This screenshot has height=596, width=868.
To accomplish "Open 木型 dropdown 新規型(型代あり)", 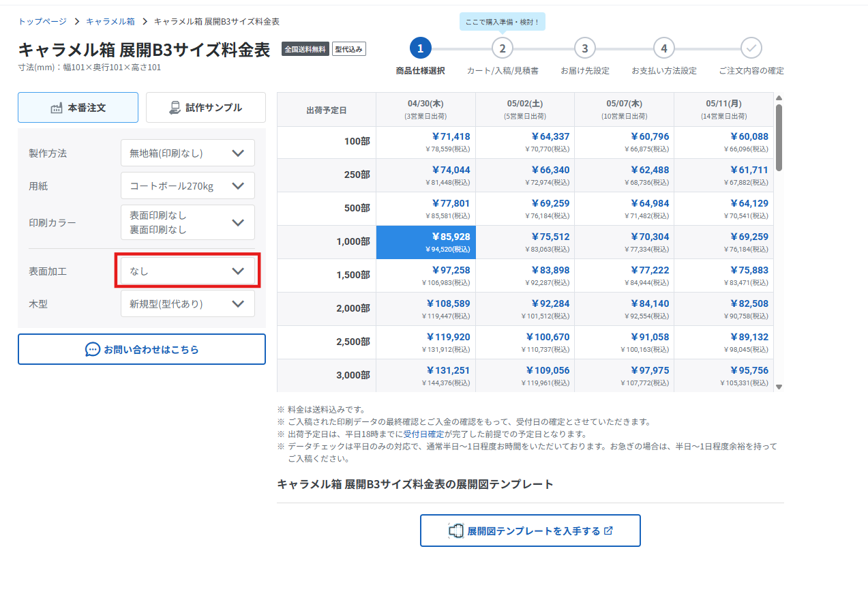I will [188, 303].
